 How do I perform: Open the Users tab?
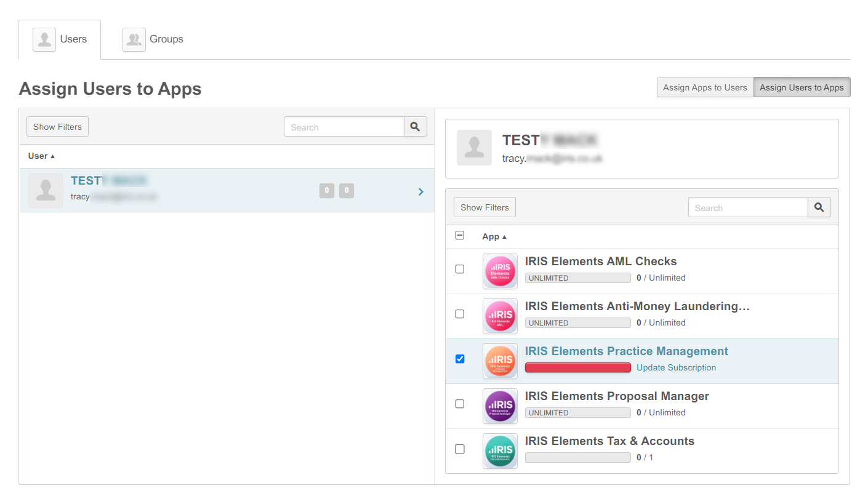tap(60, 39)
